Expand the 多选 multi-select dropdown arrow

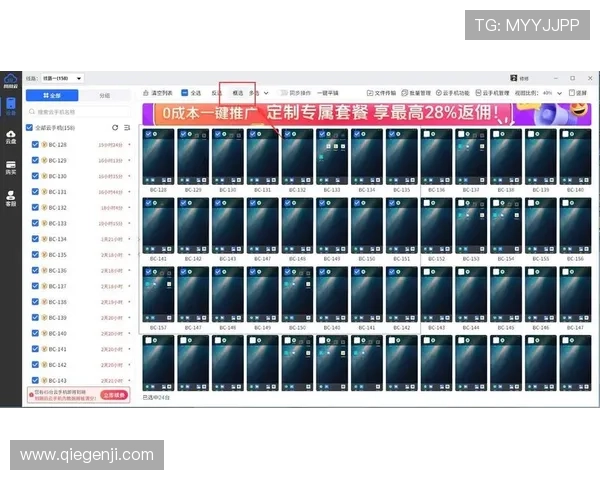pyautogui.click(x=266, y=92)
